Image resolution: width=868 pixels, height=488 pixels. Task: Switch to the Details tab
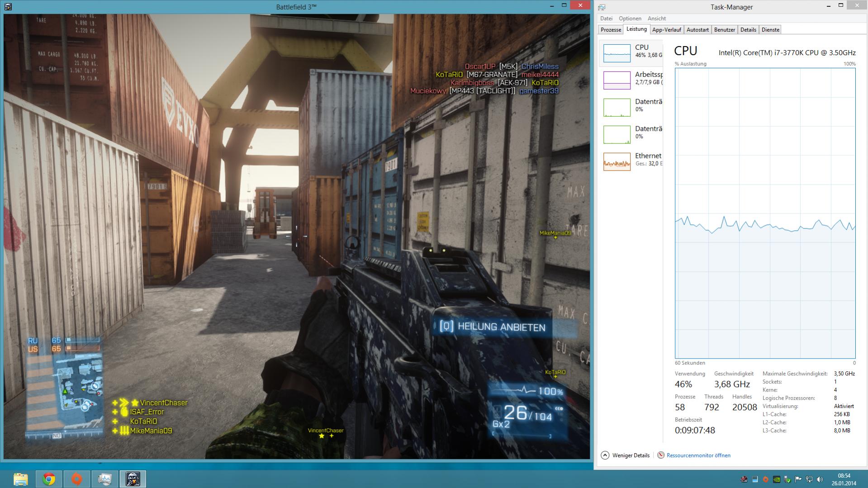(748, 30)
